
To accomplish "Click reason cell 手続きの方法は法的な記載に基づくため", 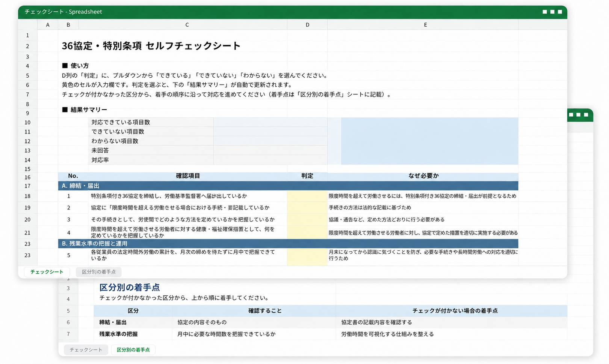I will (370, 208).
